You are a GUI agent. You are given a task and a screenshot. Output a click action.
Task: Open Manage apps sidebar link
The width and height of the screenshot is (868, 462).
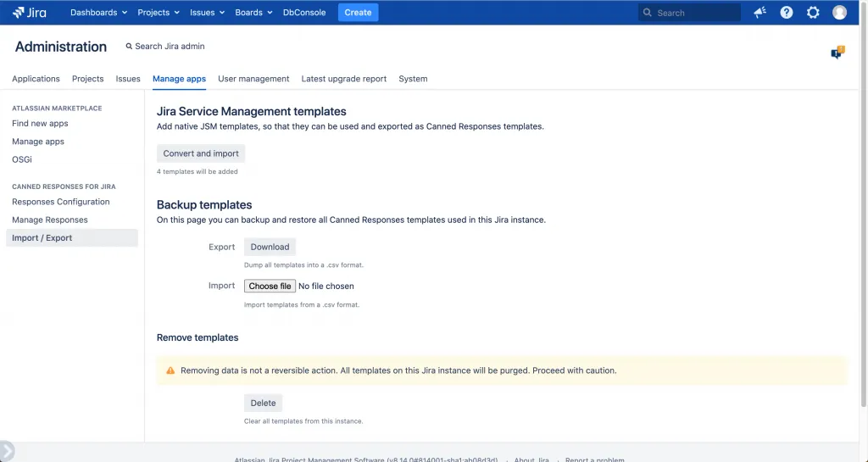pos(38,142)
